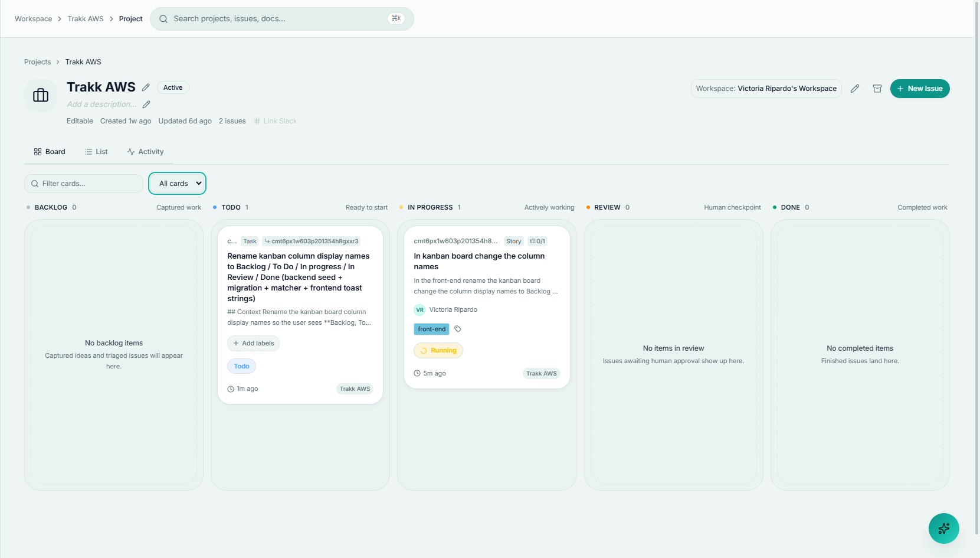Focus the Filter cards input field
Screen dimensions: 980x558
click(x=84, y=184)
